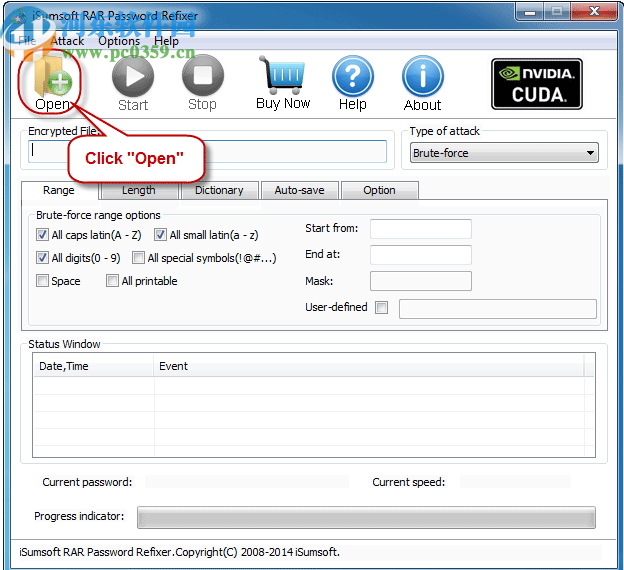Screen dimensions: 624x570
Task: Click the Encrypted File input field
Action: 207,151
